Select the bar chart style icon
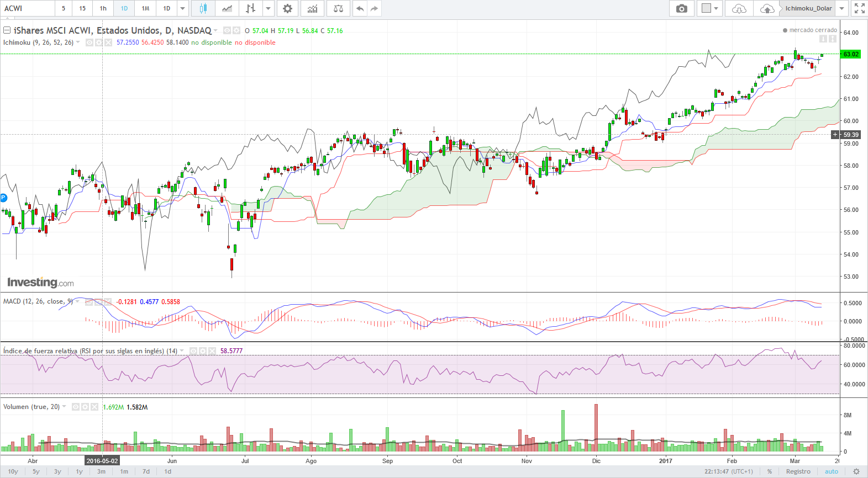This screenshot has width=868, height=478. click(x=251, y=8)
